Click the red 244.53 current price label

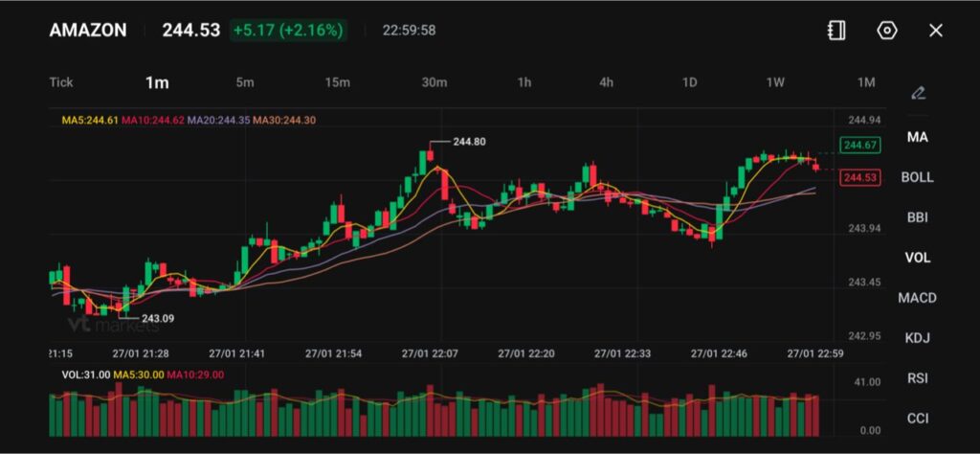pyautogui.click(x=859, y=177)
